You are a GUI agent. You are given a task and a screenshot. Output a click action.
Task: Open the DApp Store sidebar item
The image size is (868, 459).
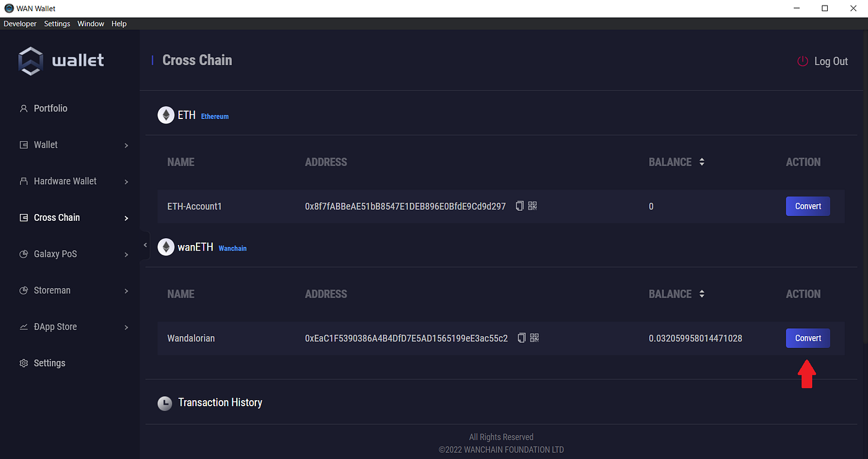55,327
